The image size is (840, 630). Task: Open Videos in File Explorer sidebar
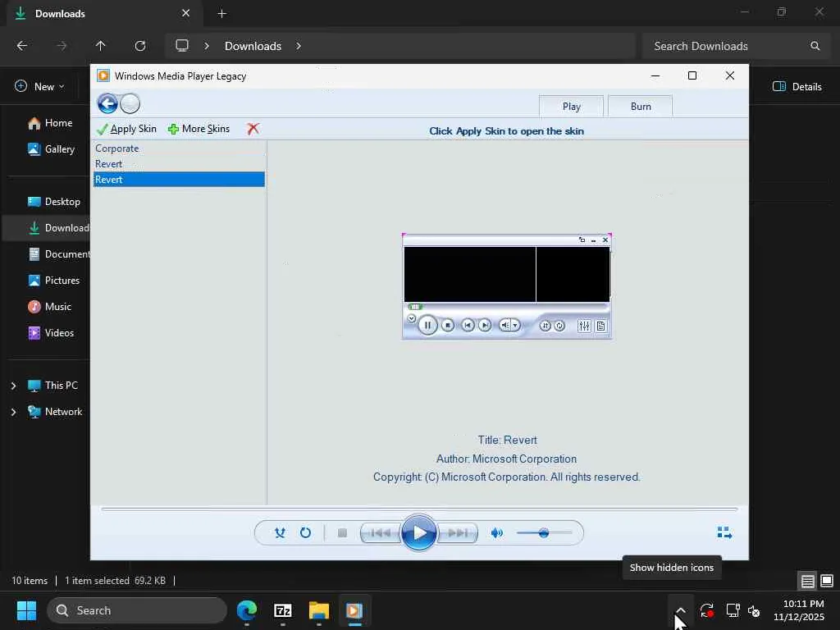[x=49, y=333]
